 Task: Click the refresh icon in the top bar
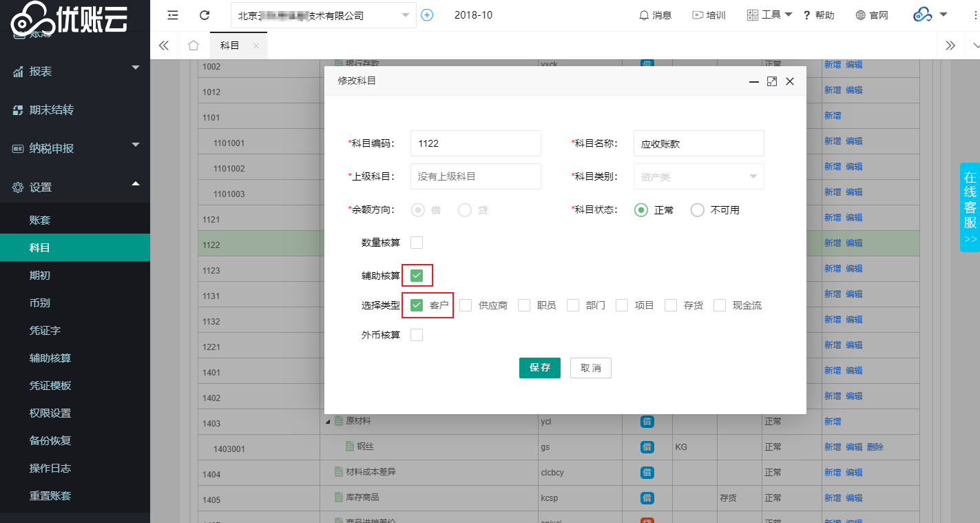click(x=204, y=15)
